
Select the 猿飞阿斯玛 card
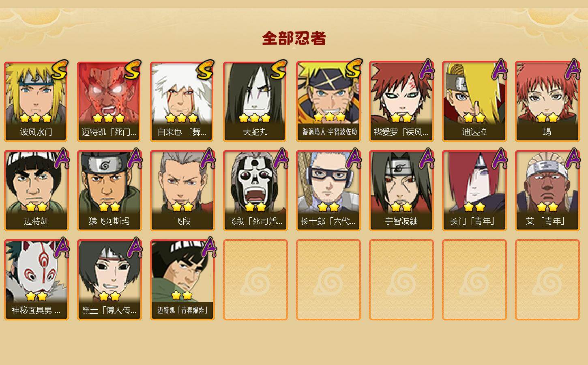[x=109, y=191]
